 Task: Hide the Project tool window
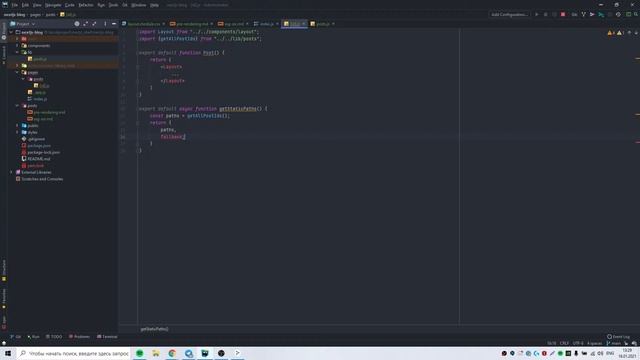114,24
